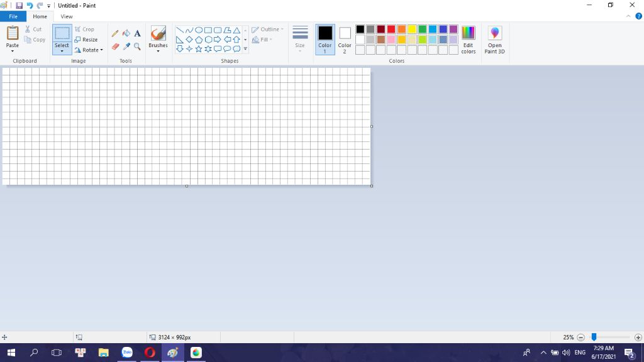Choose the Curve shape
Screen dimensions: 644x362
[189, 30]
